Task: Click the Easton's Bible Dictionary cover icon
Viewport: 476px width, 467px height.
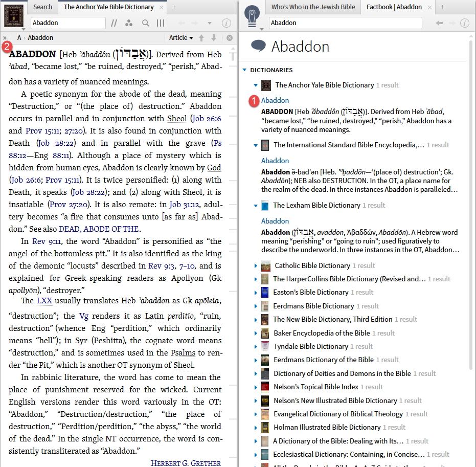Action: coord(265,293)
